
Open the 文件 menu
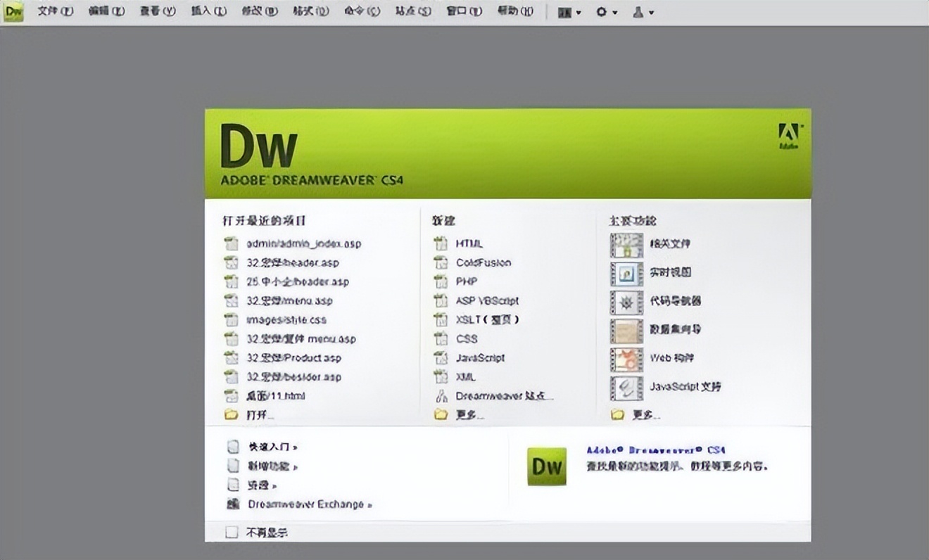(54, 11)
